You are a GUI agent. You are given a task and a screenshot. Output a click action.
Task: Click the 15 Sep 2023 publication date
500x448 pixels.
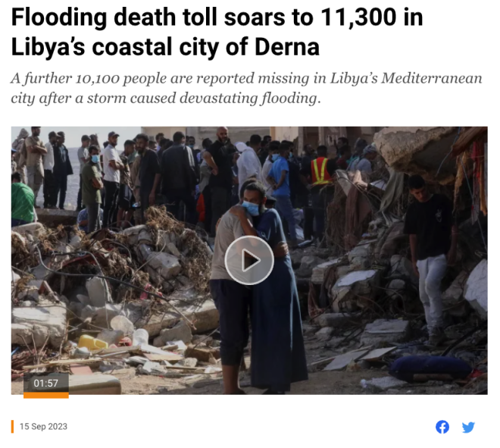pyautogui.click(x=43, y=427)
